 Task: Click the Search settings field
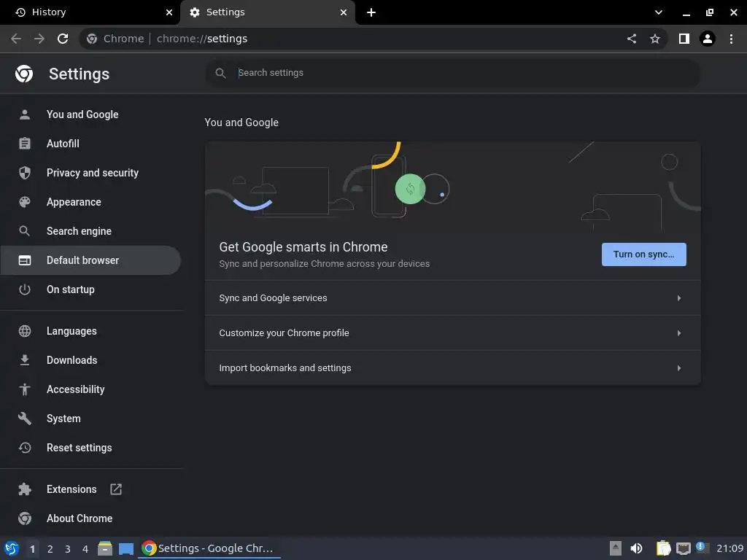click(x=452, y=73)
